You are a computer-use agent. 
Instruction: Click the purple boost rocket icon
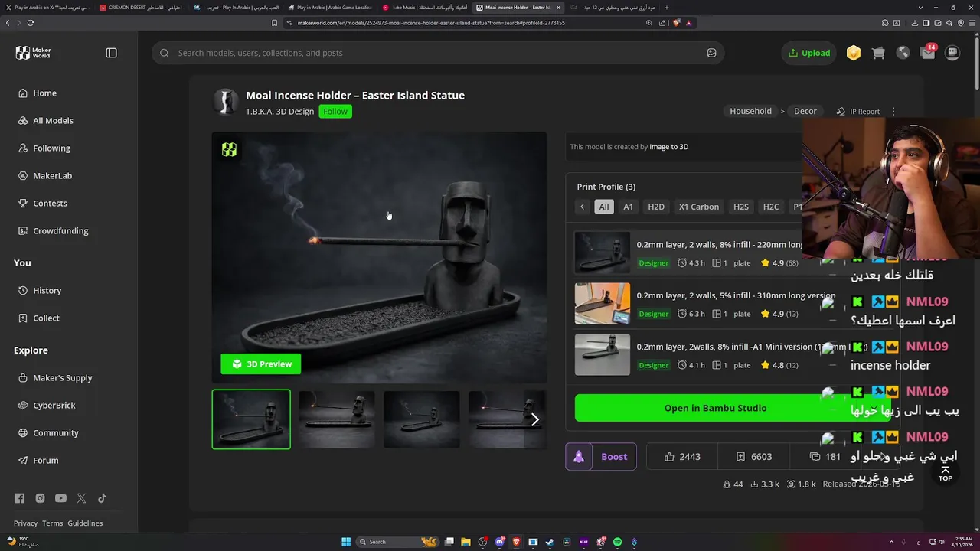point(579,457)
